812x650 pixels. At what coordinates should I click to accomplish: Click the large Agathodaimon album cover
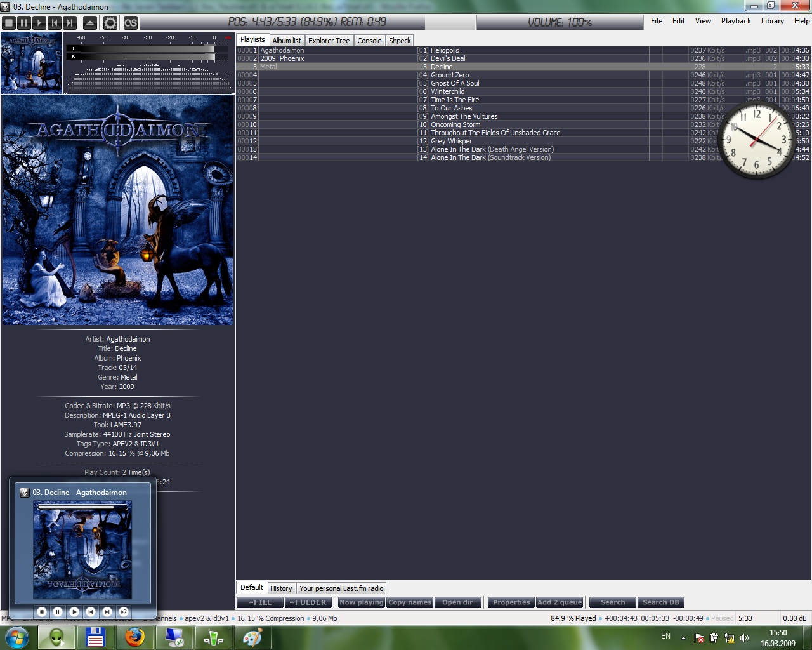pos(117,210)
